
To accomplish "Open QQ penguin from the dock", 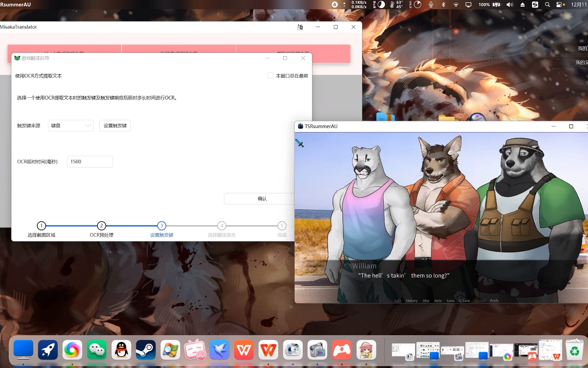I will click(121, 350).
